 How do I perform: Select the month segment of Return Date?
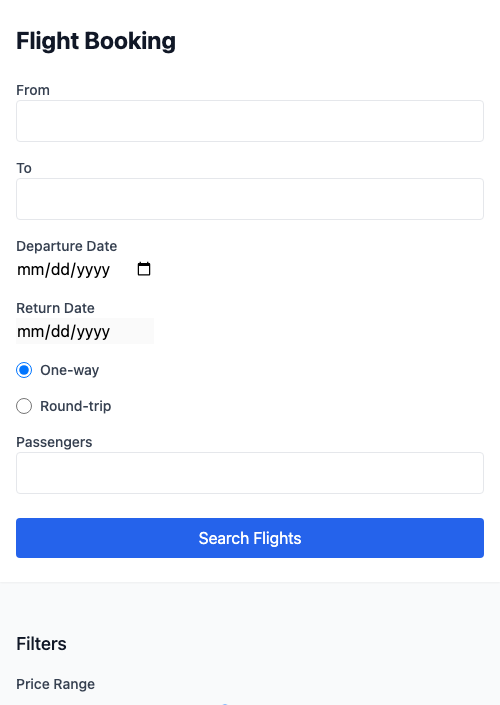31,332
